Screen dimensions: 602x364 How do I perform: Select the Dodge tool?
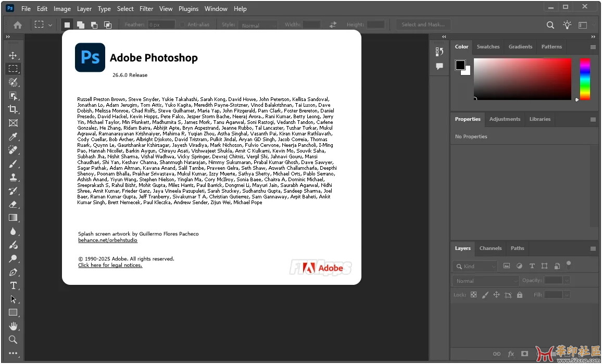[13, 258]
